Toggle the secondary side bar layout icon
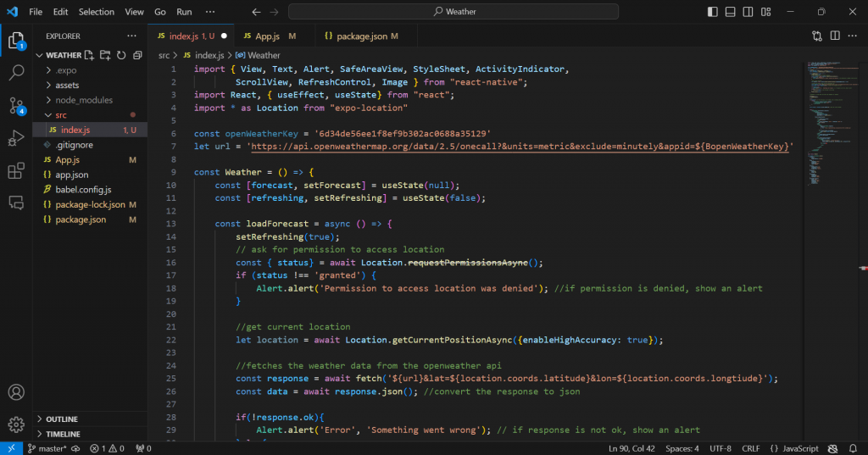This screenshot has width=868, height=455. point(748,12)
